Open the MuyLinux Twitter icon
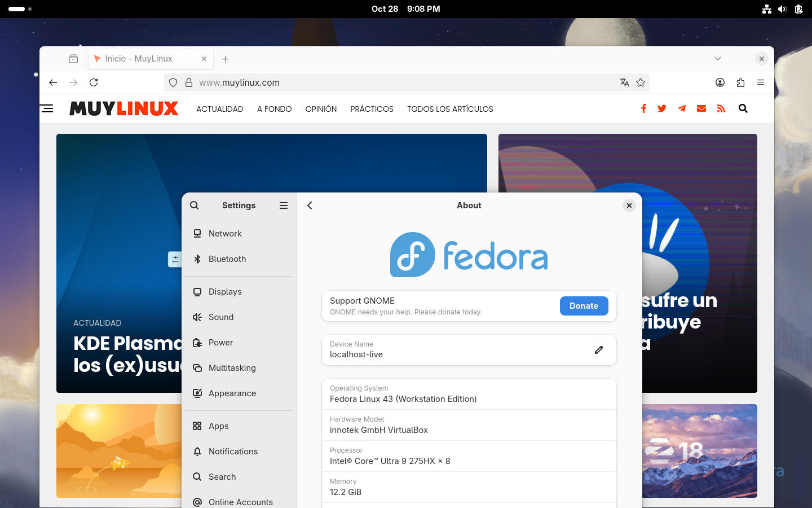Screen dimensions: 812x508 pyautogui.click(x=662, y=108)
